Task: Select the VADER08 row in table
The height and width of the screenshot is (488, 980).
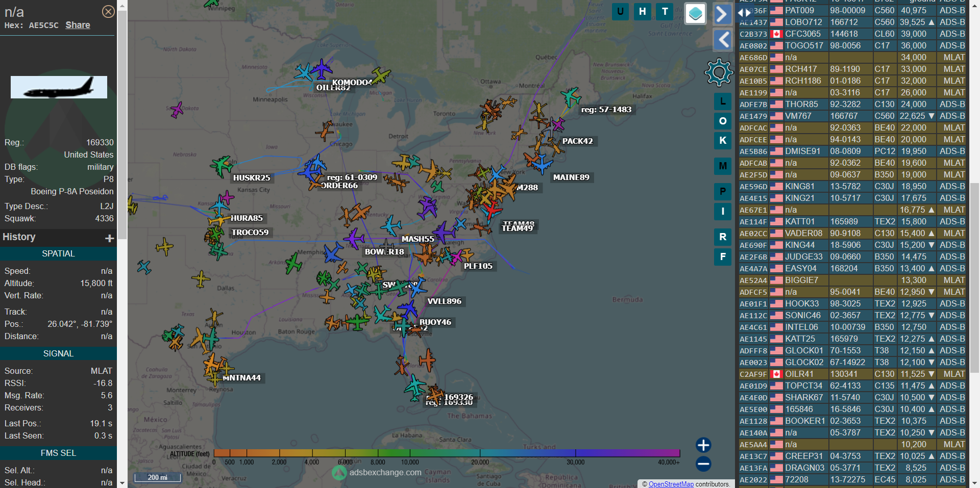Action: tap(852, 233)
